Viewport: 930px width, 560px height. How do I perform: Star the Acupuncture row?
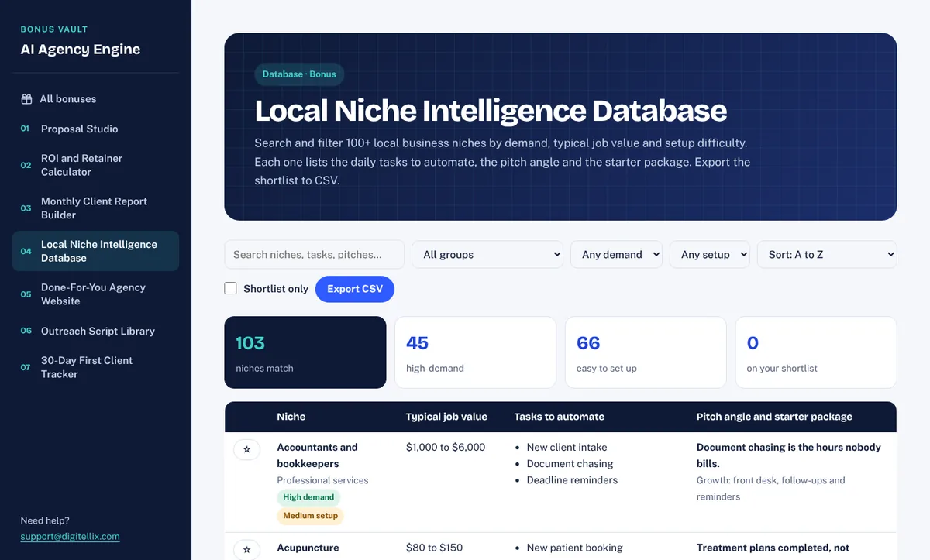coord(246,549)
